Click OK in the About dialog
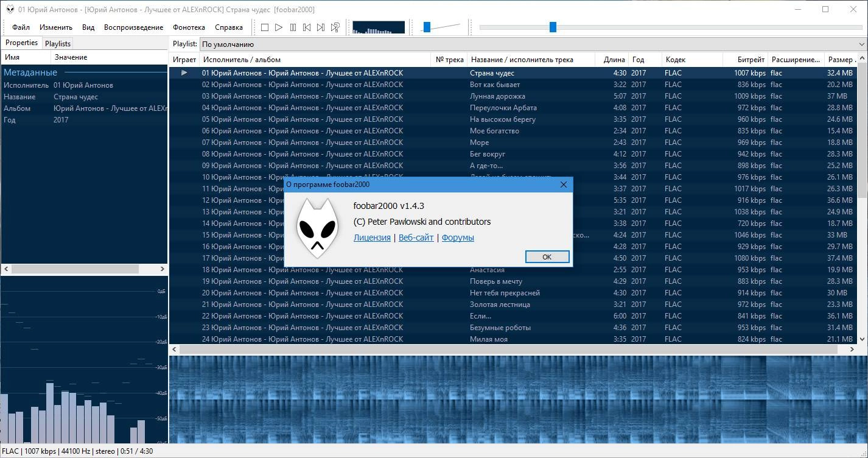The width and height of the screenshot is (868, 458). tap(547, 257)
